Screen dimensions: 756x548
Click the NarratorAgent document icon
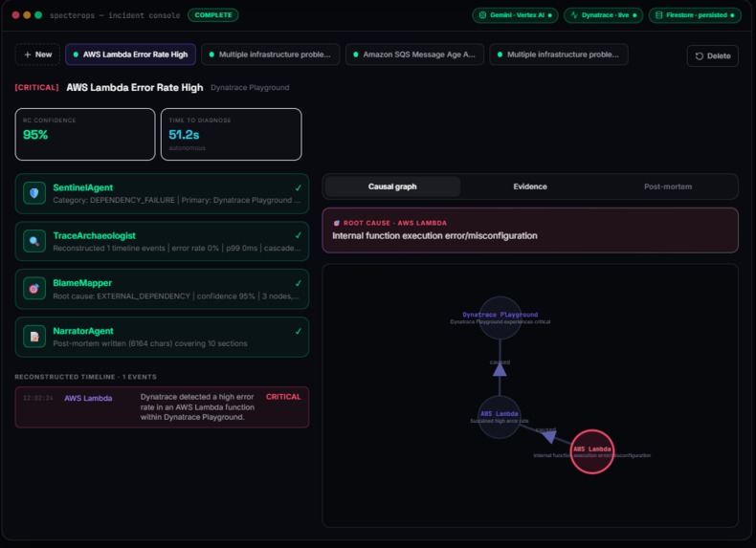[x=34, y=337]
